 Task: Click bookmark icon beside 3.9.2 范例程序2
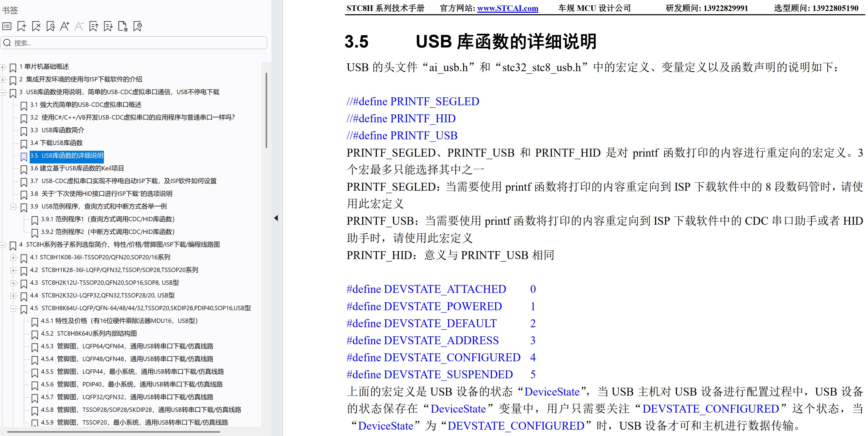pyautogui.click(x=34, y=233)
